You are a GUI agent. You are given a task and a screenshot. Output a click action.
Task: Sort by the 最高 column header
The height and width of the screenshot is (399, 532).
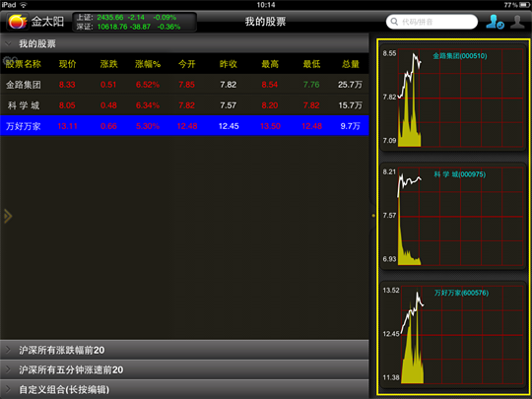click(x=270, y=64)
